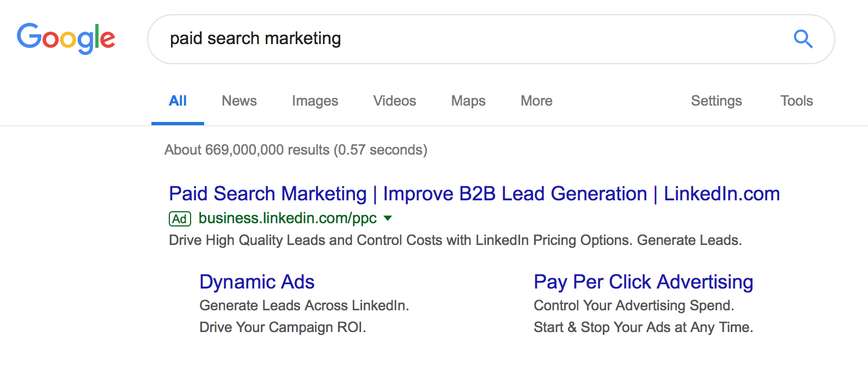Screen dimensions: 868x368
Task: Switch to the News tab
Action: pos(239,101)
